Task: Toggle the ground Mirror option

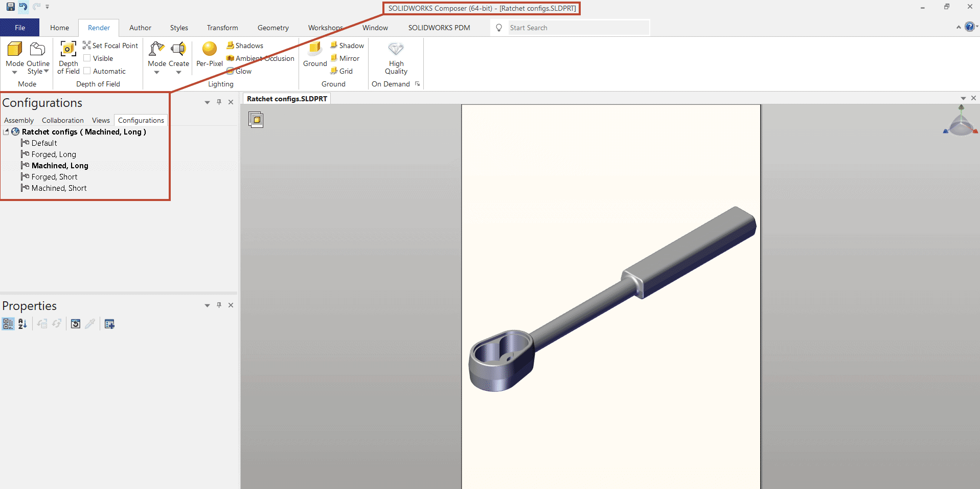Action: (x=345, y=58)
